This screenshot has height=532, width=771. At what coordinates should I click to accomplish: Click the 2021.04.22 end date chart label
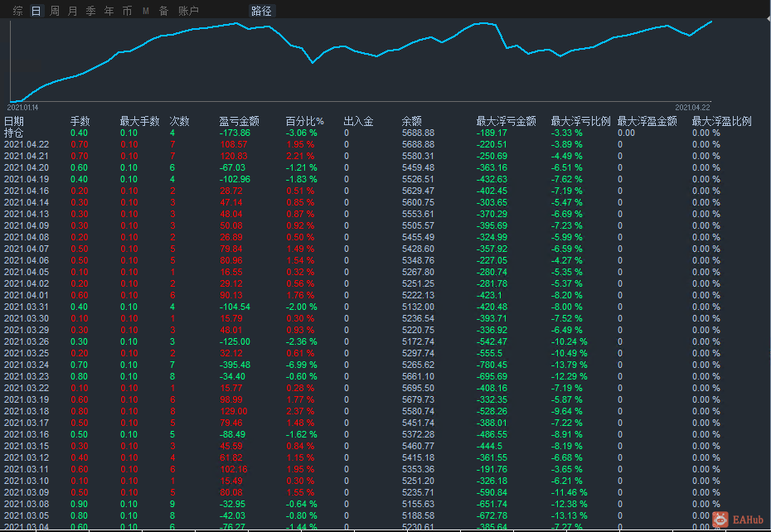pyautogui.click(x=692, y=107)
